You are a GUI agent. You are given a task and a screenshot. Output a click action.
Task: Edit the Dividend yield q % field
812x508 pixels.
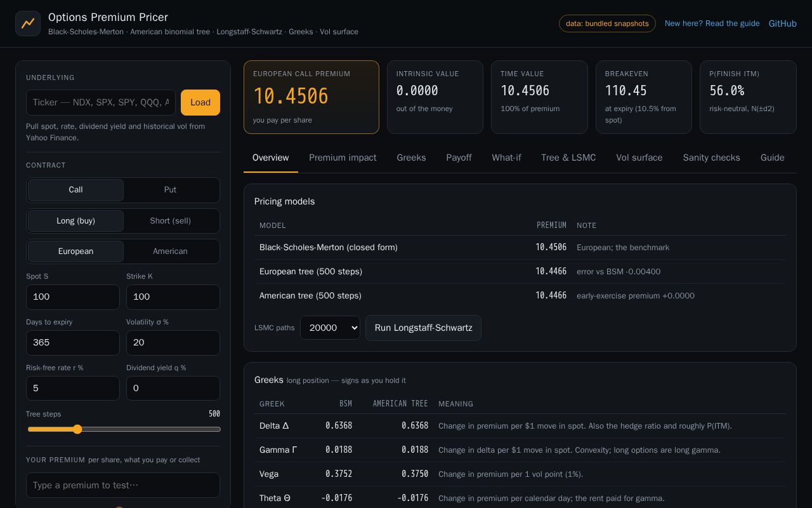tap(173, 389)
